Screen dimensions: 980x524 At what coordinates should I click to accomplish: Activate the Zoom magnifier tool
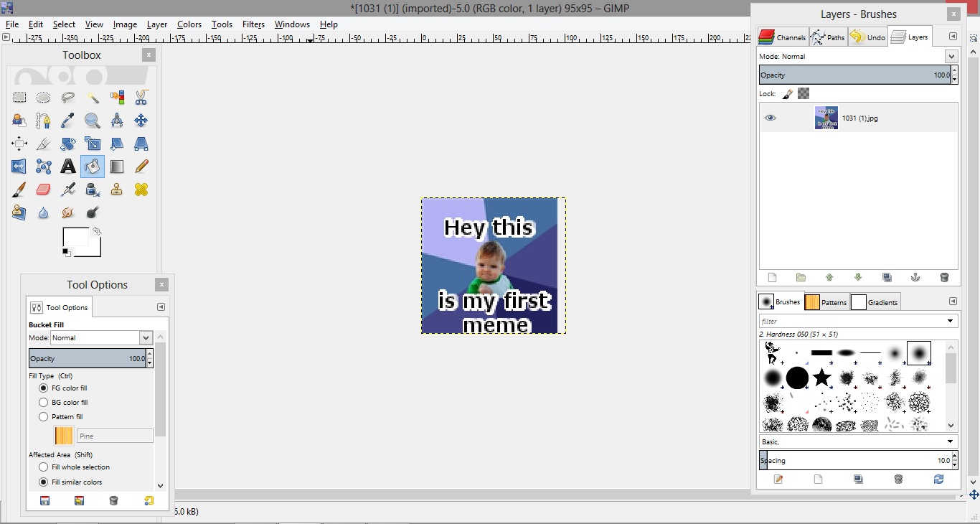(93, 120)
